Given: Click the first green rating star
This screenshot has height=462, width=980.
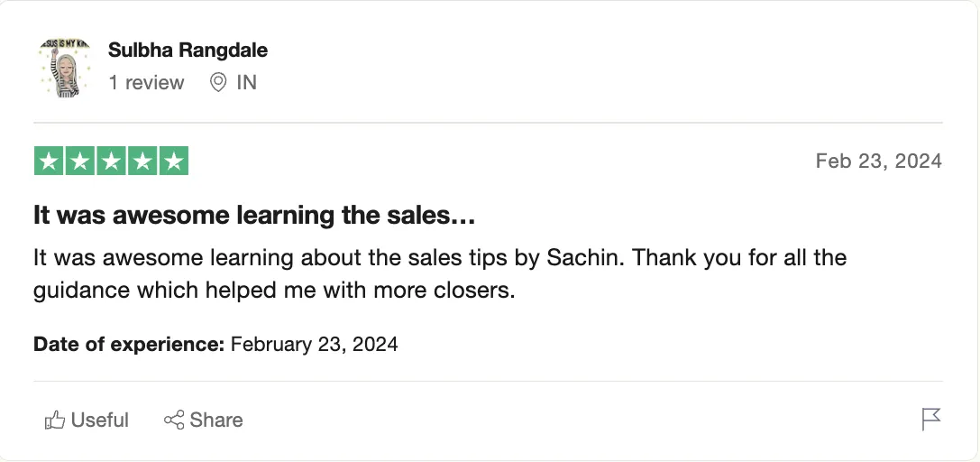Looking at the screenshot, I should (49, 161).
